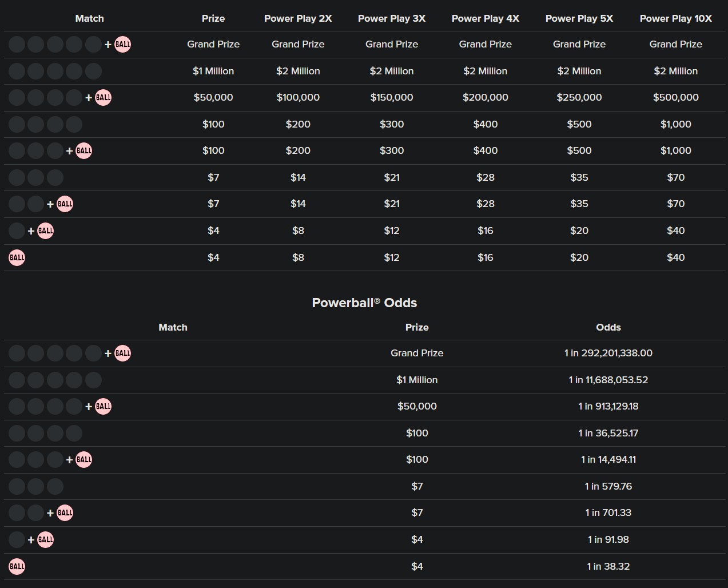Screen dimensions: 728x588
Task: Click the 1 in 36,525.17 odds value
Action: pyautogui.click(x=608, y=433)
